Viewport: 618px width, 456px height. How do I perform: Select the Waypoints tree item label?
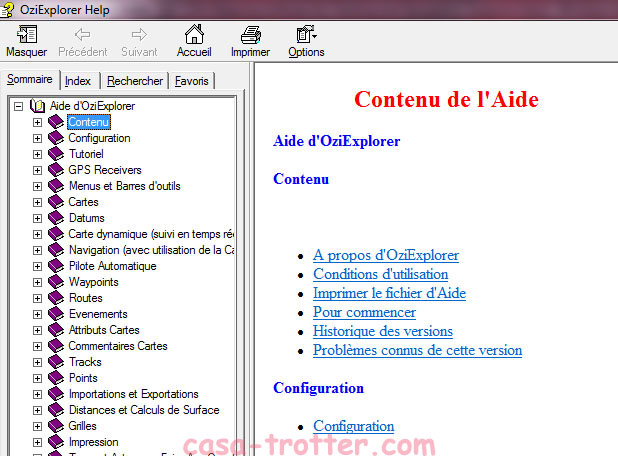click(x=93, y=282)
